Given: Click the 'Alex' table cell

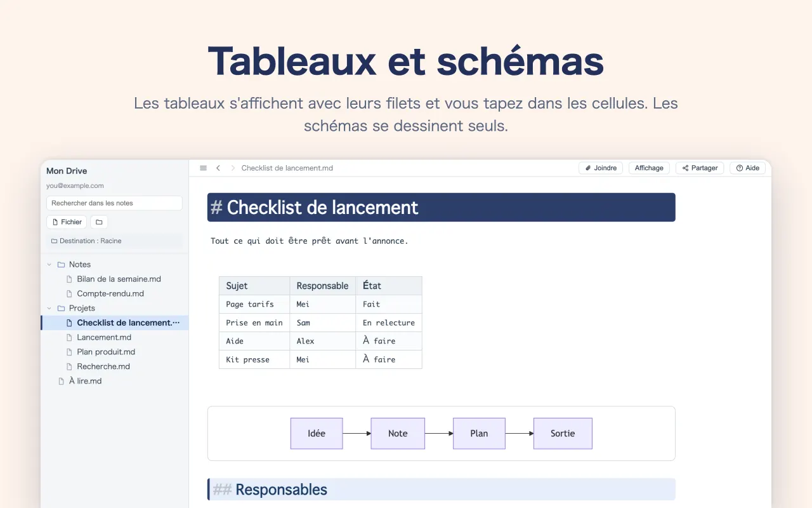Looking at the screenshot, I should pos(323,341).
